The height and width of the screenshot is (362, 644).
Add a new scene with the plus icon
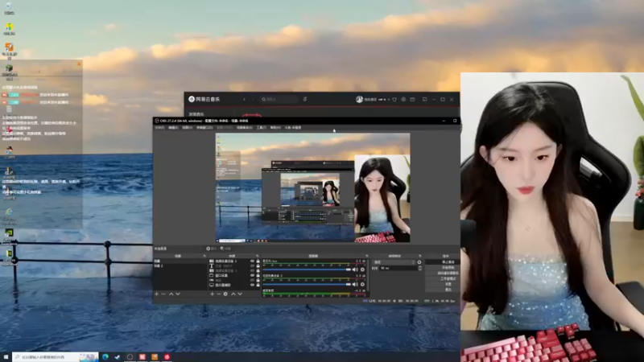coord(156,294)
